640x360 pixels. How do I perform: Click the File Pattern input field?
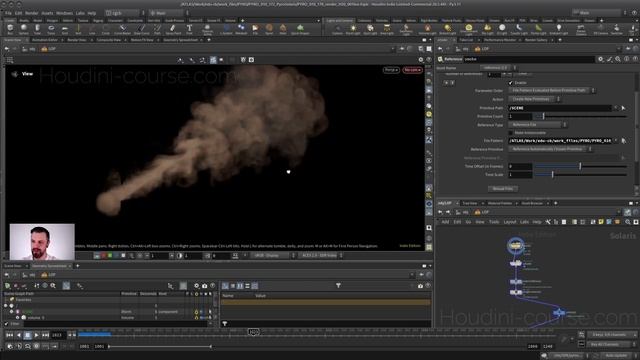coord(560,140)
